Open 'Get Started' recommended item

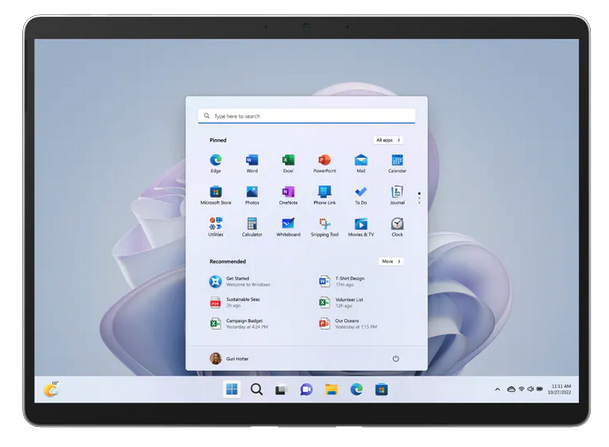(240, 281)
